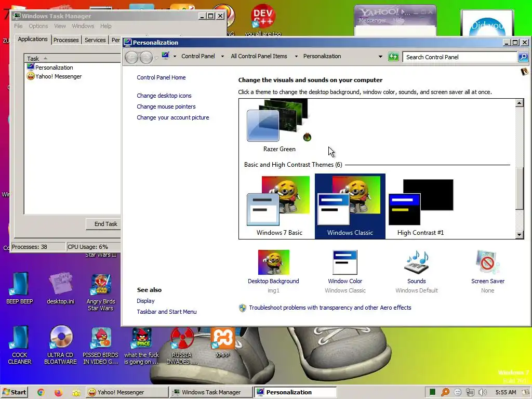Click the theme list scrollbar thumb
Image resolution: width=532 pixels, height=399 pixels.
519,189
